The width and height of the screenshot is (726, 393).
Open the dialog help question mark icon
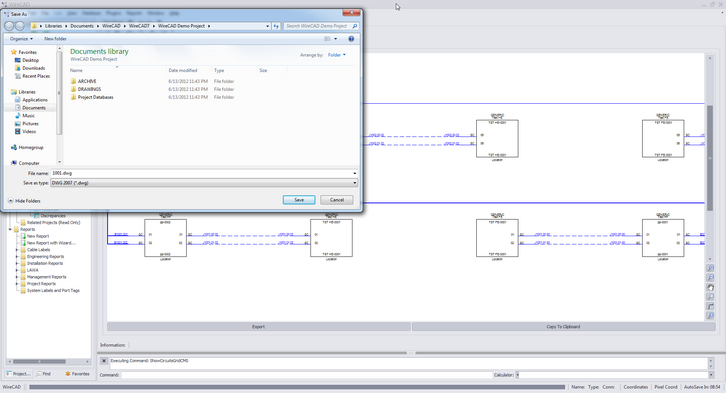tap(351, 39)
